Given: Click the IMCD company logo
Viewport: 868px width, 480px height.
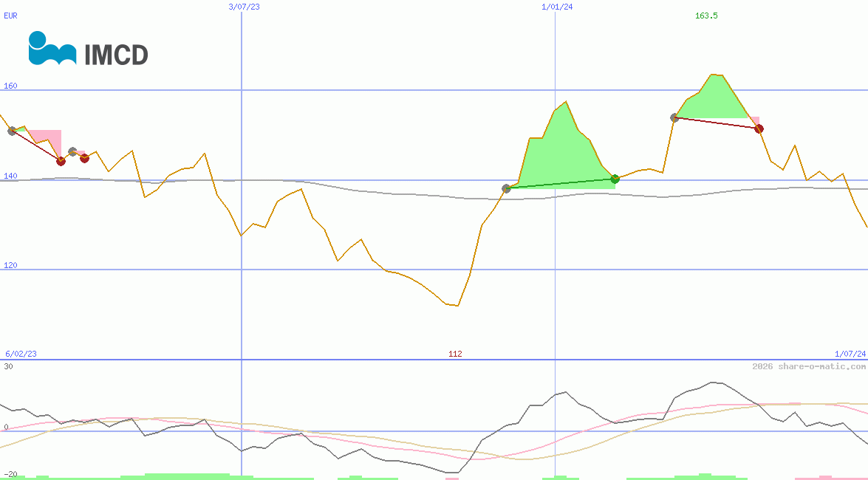Looking at the screenshot, I should pos(88,49).
